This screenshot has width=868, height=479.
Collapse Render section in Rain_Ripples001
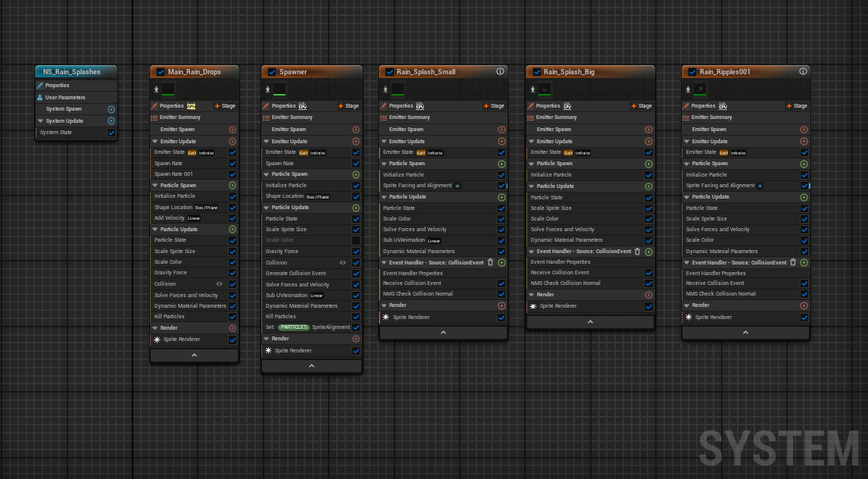click(x=686, y=305)
